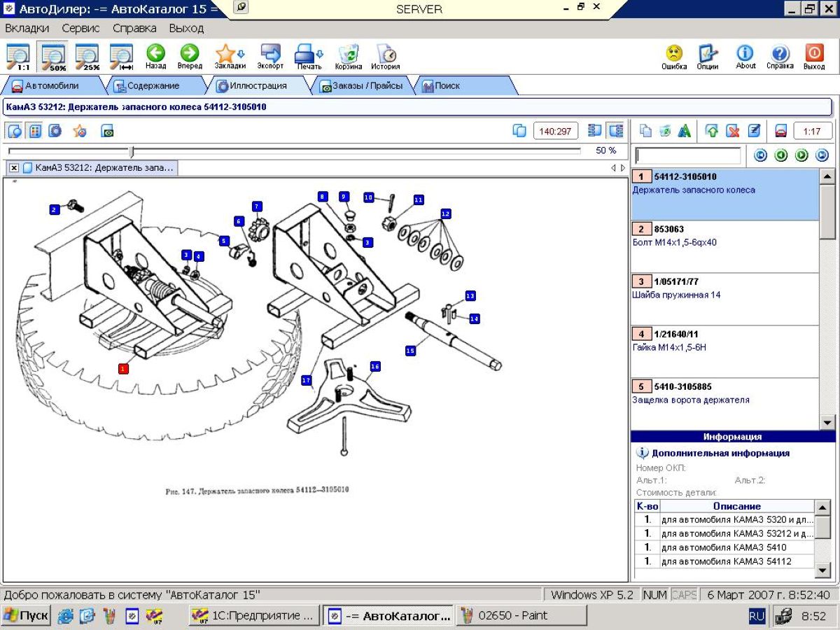Toggle the highlighted panel layout button
Image resolution: width=840 pixels, height=630 pixels.
(x=616, y=131)
